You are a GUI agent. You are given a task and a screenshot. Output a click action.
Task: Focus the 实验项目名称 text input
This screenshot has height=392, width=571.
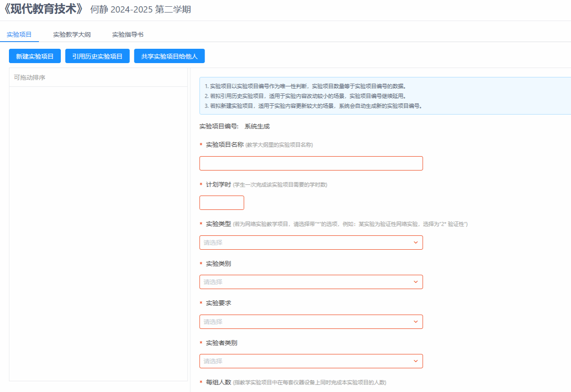pyautogui.click(x=311, y=163)
